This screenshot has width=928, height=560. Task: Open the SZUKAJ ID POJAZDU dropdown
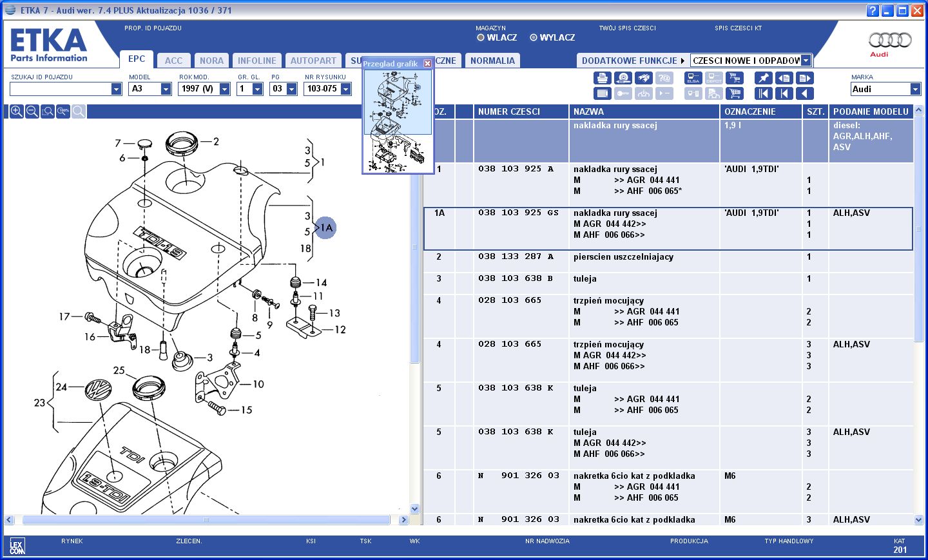[116, 89]
